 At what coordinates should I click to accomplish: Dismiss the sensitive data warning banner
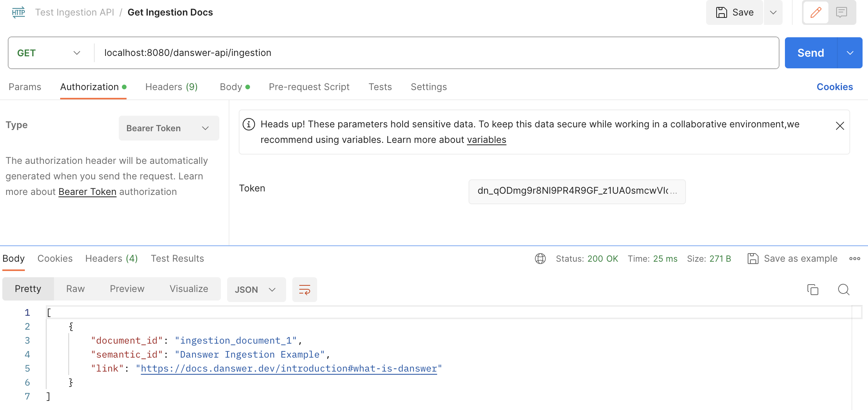840,126
